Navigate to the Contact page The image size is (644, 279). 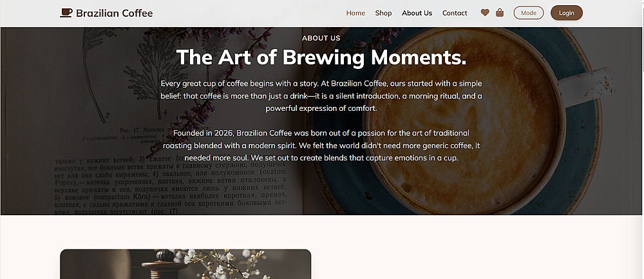coord(455,13)
